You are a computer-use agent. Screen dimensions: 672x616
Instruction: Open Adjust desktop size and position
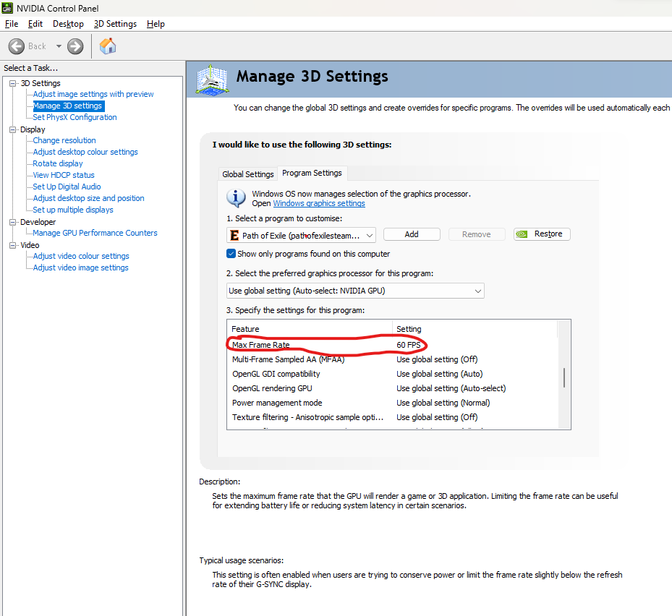tap(89, 198)
